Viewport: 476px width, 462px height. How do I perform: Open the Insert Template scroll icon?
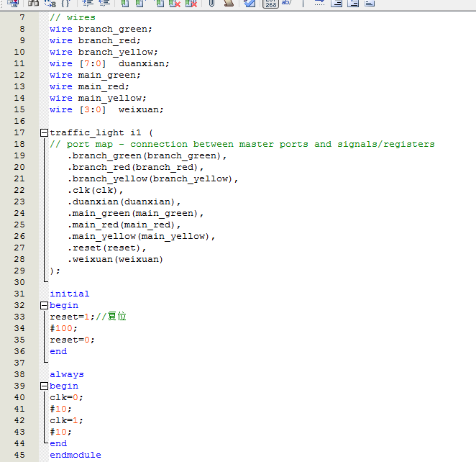click(228, 3)
